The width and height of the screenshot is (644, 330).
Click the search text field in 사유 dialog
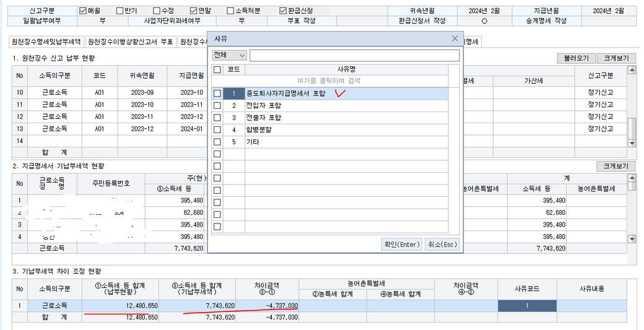354,56
